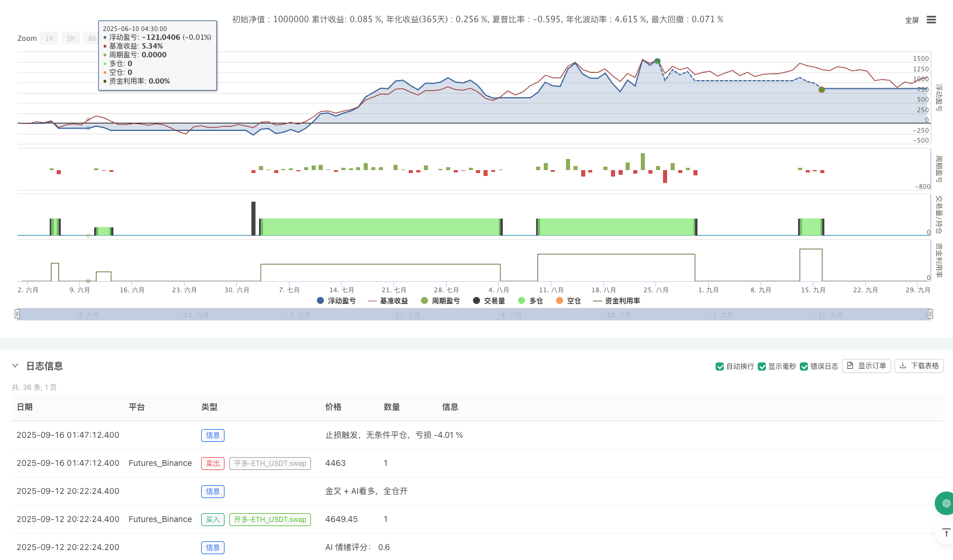Open the 开多-ETH_USDT.swap order link
Viewport: 953px width, 560px height.
pyautogui.click(x=270, y=519)
